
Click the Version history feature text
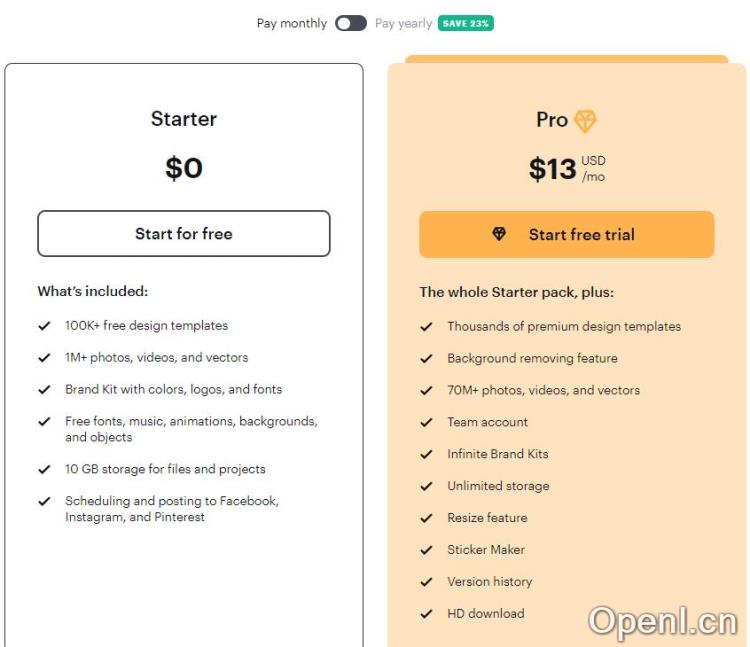click(489, 582)
